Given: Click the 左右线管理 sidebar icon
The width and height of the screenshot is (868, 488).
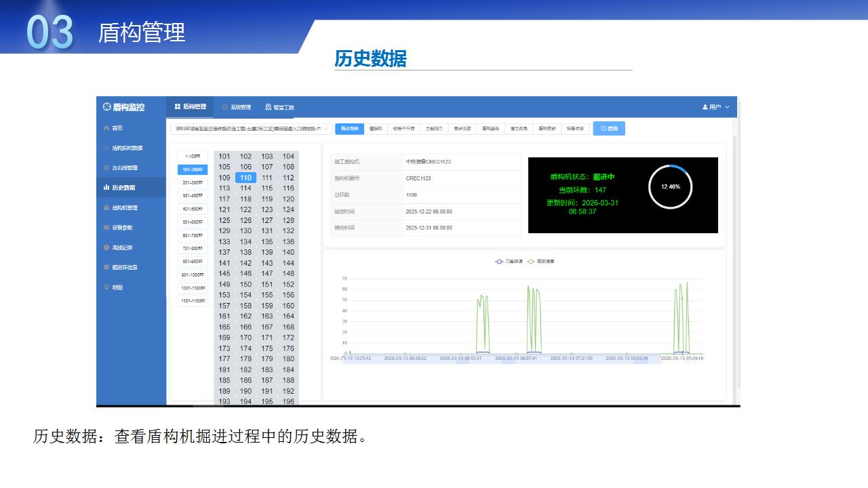Looking at the screenshot, I should (x=106, y=168).
